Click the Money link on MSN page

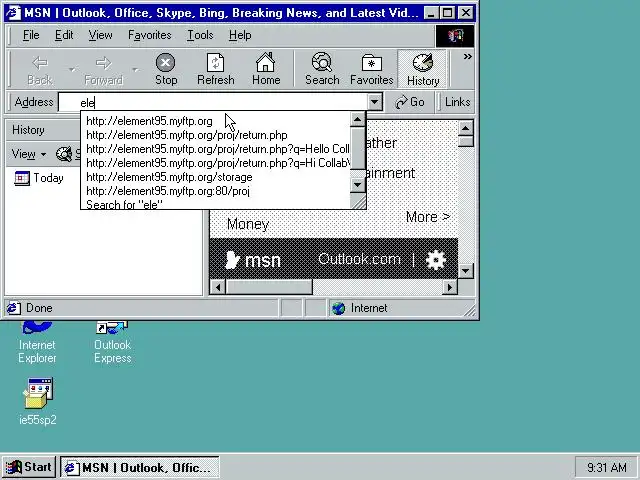(248, 224)
